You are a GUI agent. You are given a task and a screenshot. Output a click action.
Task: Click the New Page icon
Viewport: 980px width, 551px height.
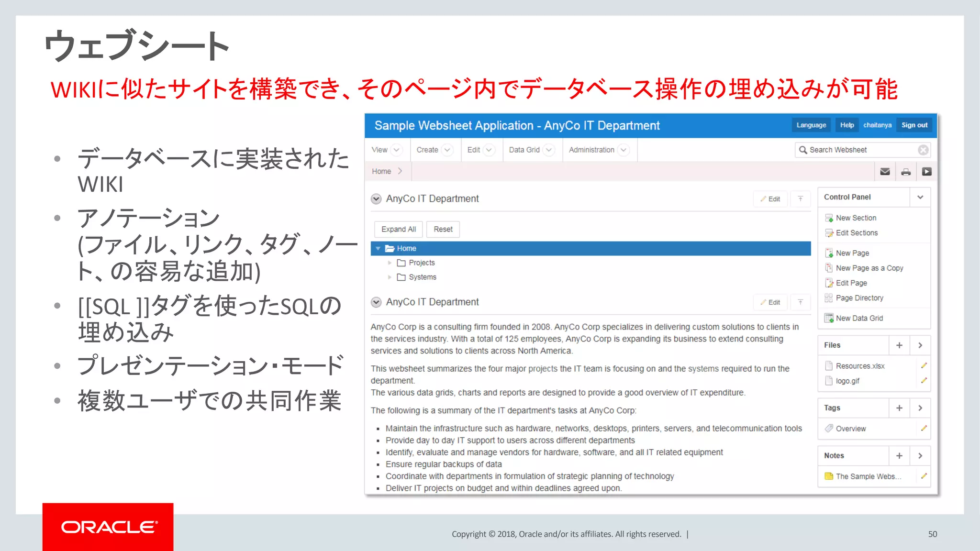click(x=829, y=253)
